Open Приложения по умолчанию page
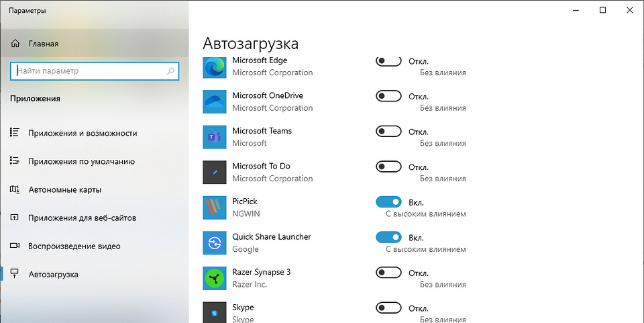The width and height of the screenshot is (644, 323). (95, 161)
